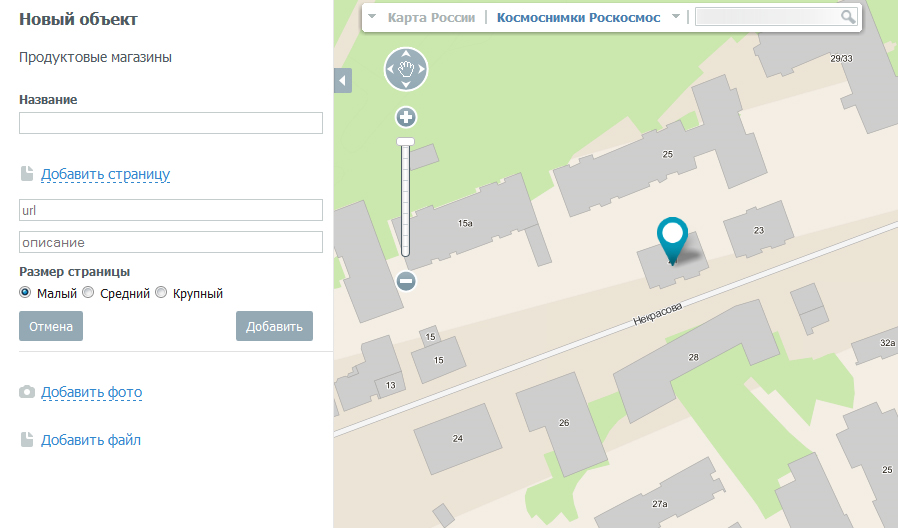Viewport: 898px width, 528px height.
Task: Click the zoom out minus button on map
Action: [406, 281]
